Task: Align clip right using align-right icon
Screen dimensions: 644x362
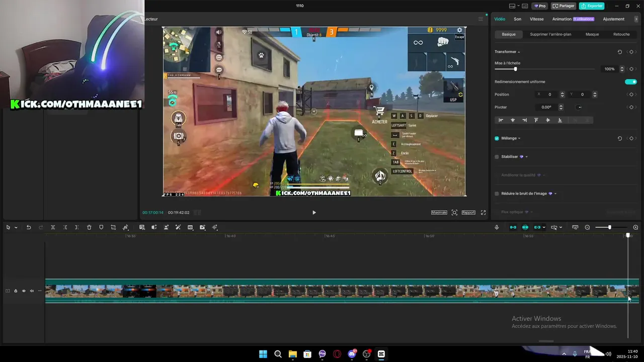Action: pyautogui.click(x=524, y=120)
